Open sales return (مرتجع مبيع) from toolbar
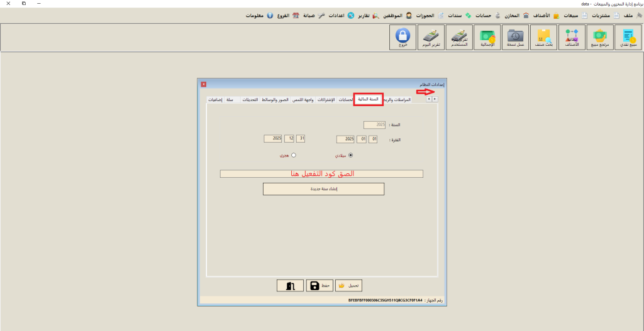644x331 pixels. [x=598, y=38]
